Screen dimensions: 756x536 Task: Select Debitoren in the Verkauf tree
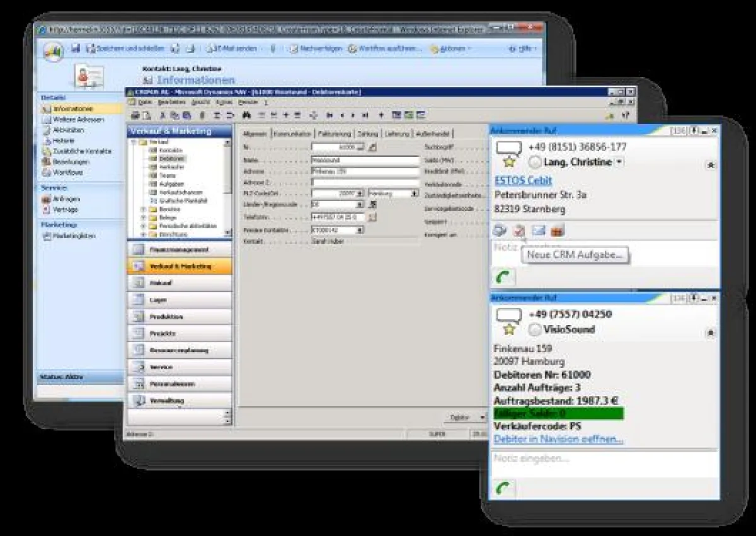click(x=168, y=159)
